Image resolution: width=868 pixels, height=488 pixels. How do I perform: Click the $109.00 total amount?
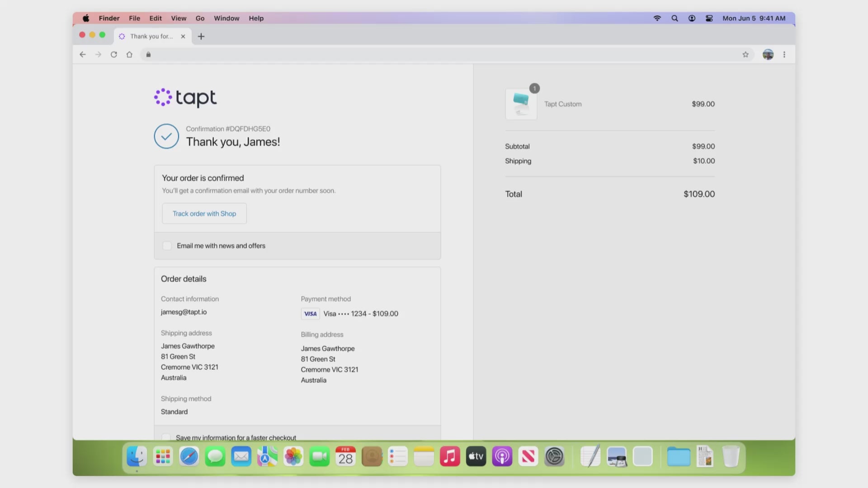[699, 194]
